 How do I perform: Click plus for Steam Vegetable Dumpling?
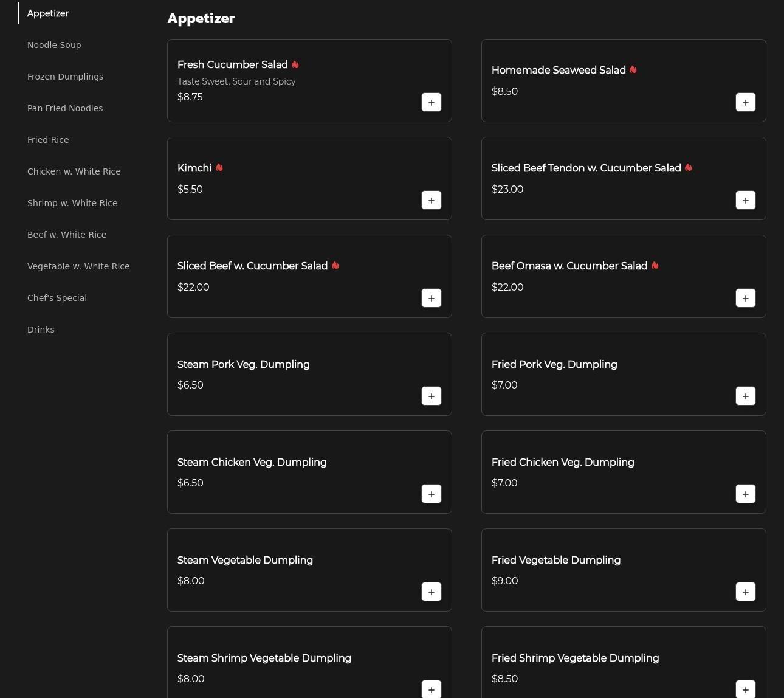pos(431,592)
